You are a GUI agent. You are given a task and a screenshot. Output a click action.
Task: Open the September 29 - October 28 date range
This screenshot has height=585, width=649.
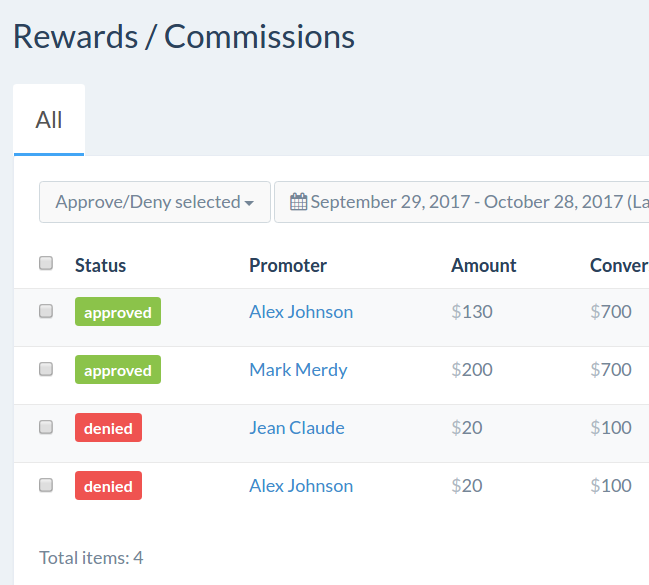(462, 202)
